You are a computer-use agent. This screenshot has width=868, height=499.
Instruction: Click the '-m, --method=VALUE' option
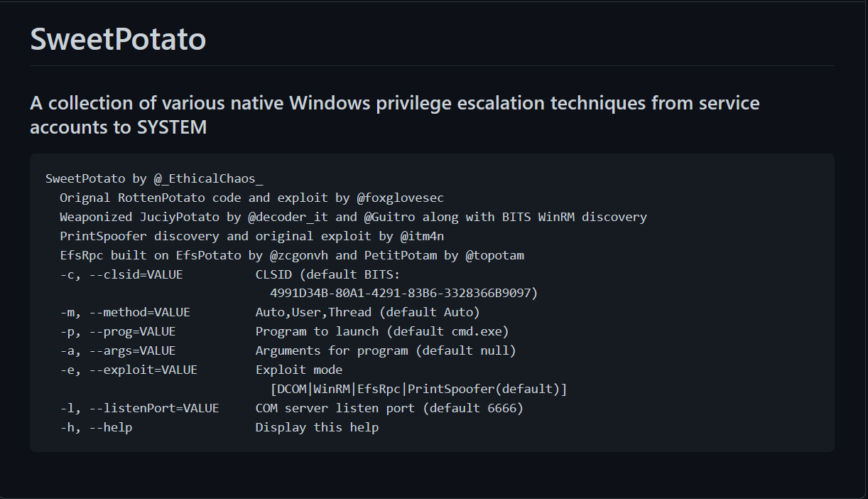pyautogui.click(x=125, y=312)
